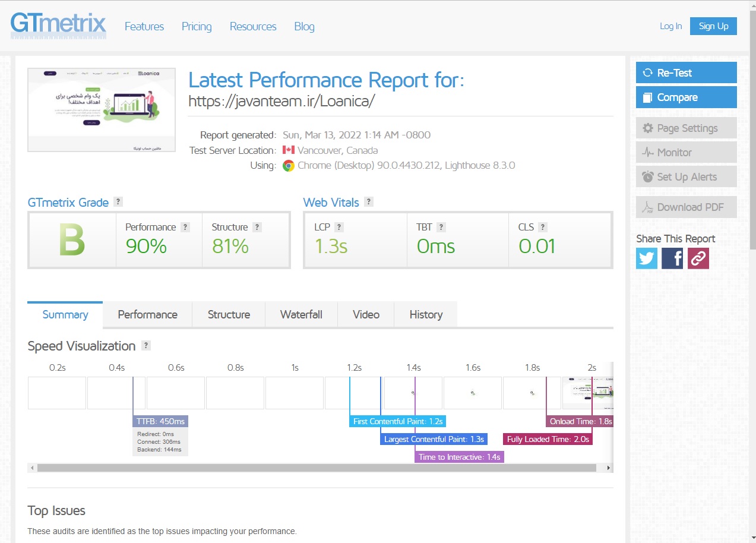
Task: Click the 0.01 CLS value
Action: tap(537, 245)
